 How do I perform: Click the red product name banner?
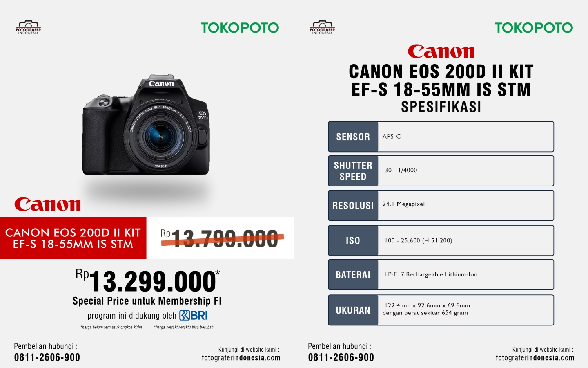[73, 238]
